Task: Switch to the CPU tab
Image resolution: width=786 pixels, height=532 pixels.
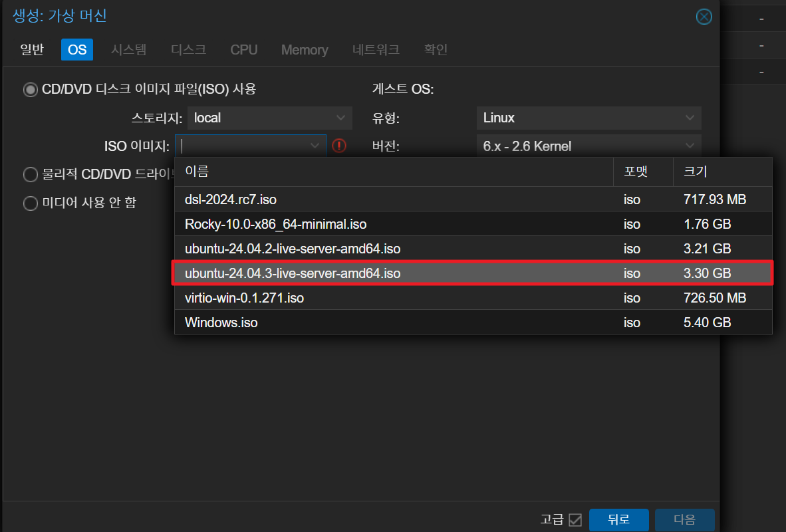Action: point(243,50)
